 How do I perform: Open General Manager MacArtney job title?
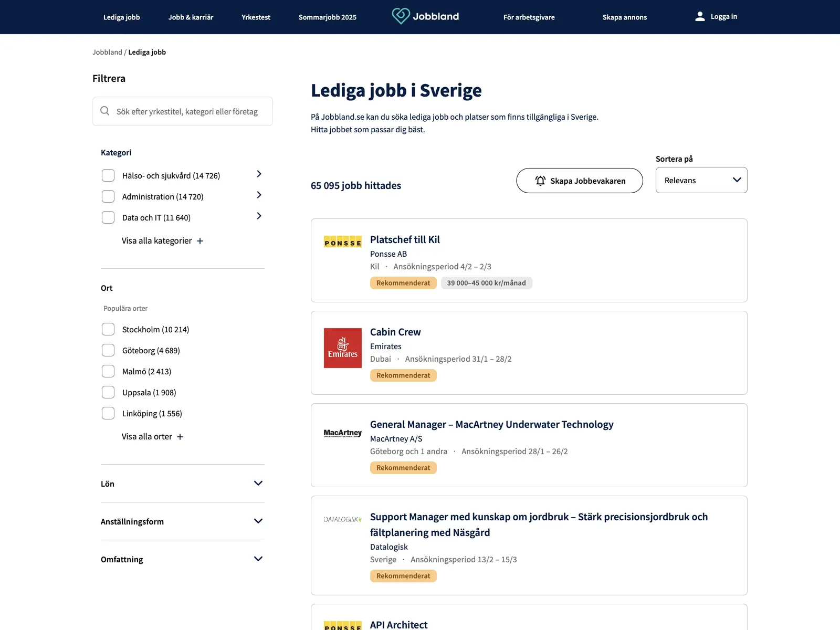pyautogui.click(x=491, y=424)
